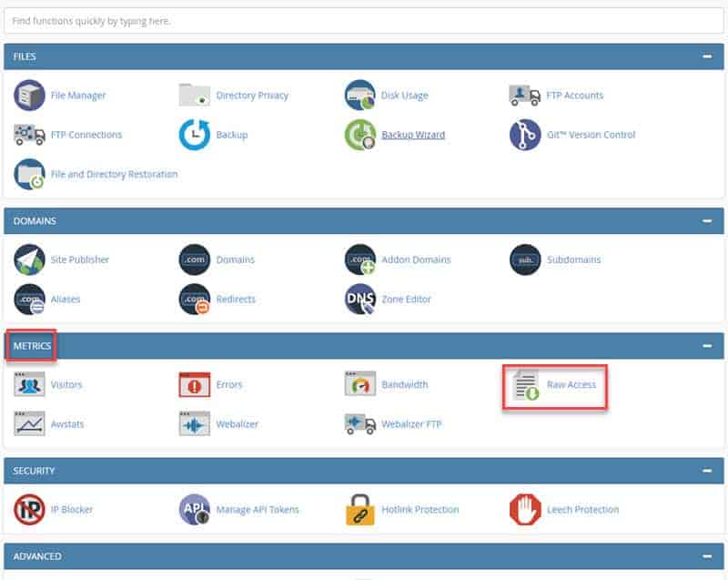Click the SECURITY section header title

coord(34,471)
